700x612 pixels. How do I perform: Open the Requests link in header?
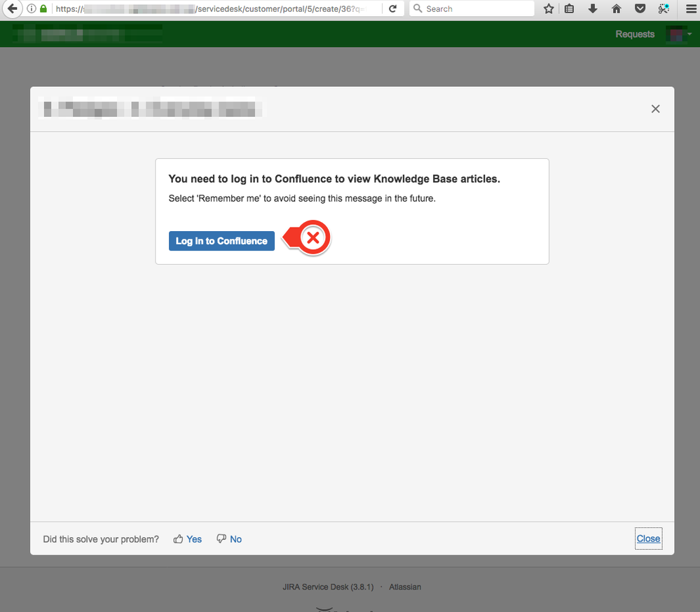pyautogui.click(x=635, y=34)
